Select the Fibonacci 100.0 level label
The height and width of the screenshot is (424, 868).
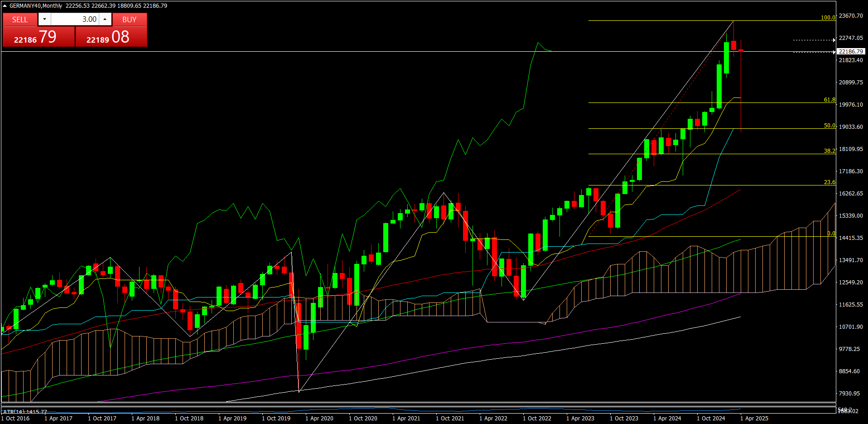click(x=828, y=18)
